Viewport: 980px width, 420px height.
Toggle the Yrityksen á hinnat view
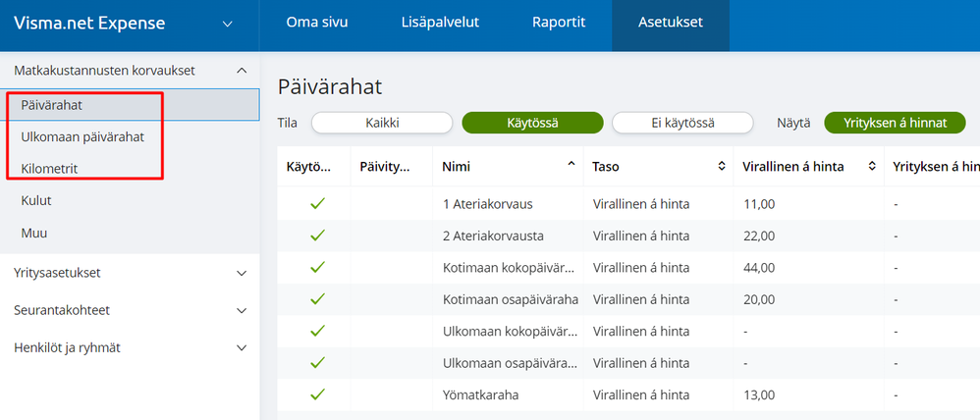(x=895, y=123)
